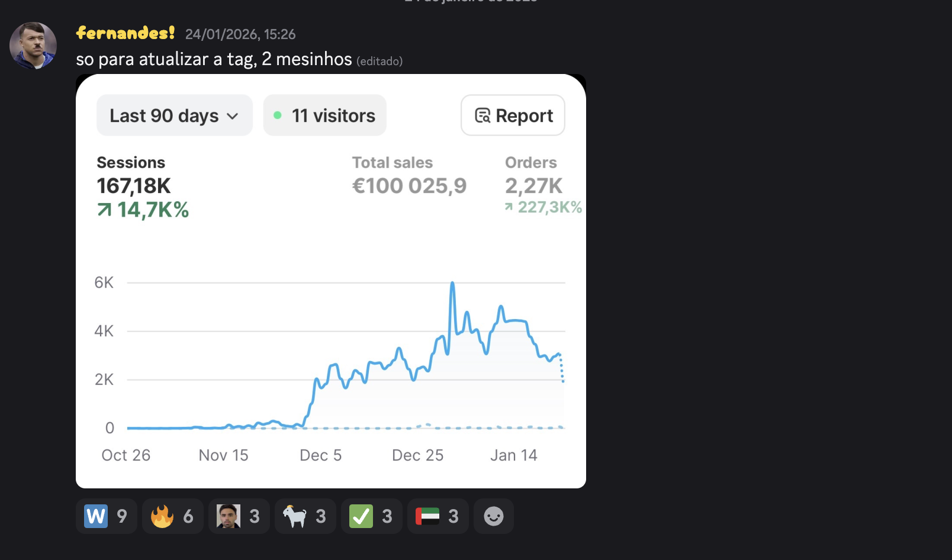Click the chart peak near Dec 25
The width and height of the screenshot is (952, 560).
click(x=452, y=284)
